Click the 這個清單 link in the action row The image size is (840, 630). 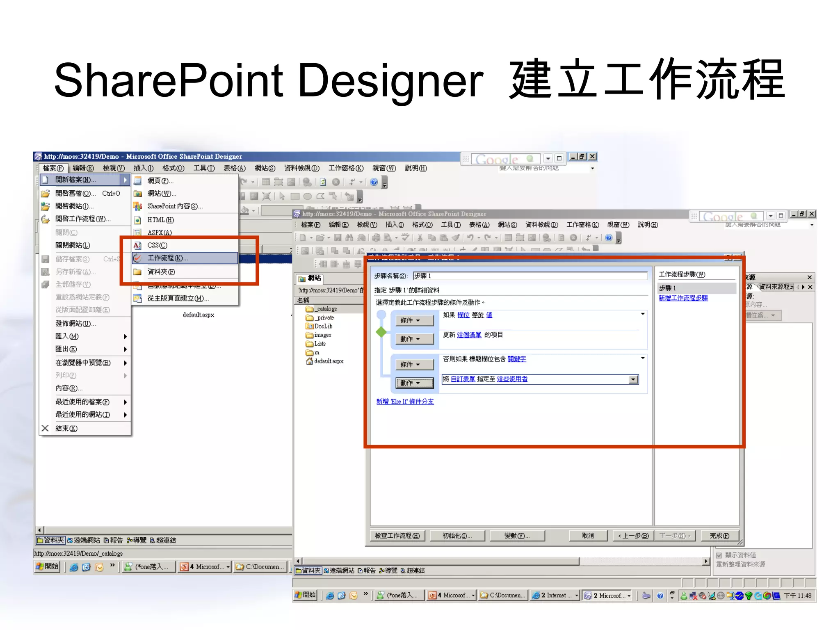[x=469, y=335]
